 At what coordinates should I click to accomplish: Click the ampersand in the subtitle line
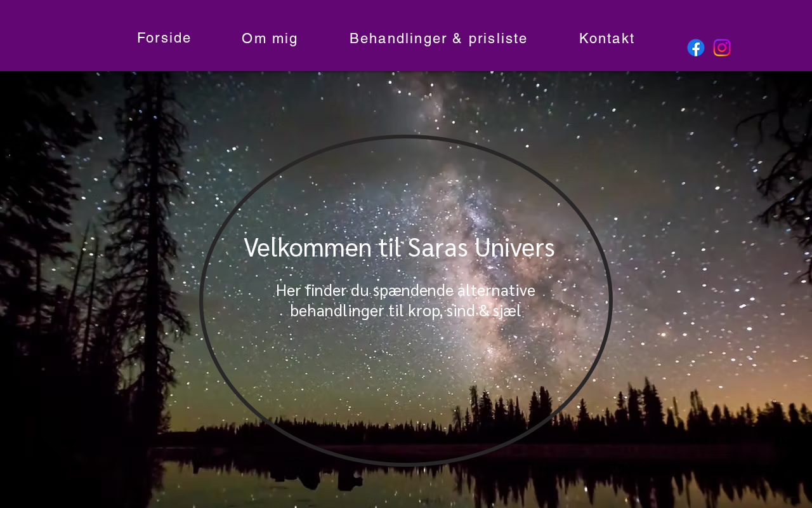pyautogui.click(x=483, y=311)
